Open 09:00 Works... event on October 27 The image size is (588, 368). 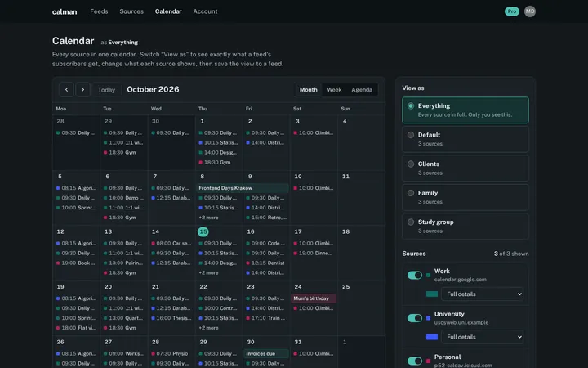[x=123, y=353]
